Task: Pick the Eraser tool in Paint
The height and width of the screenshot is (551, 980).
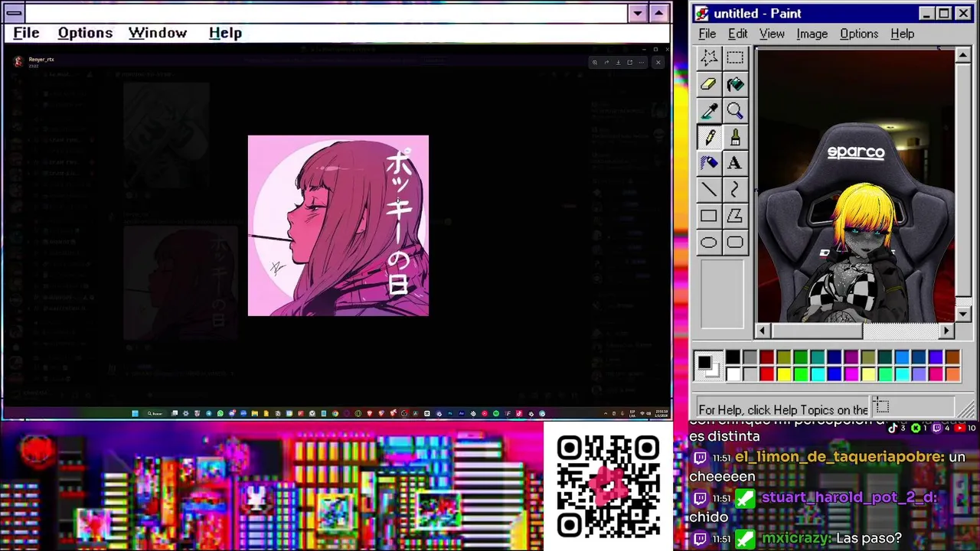Action: point(709,85)
